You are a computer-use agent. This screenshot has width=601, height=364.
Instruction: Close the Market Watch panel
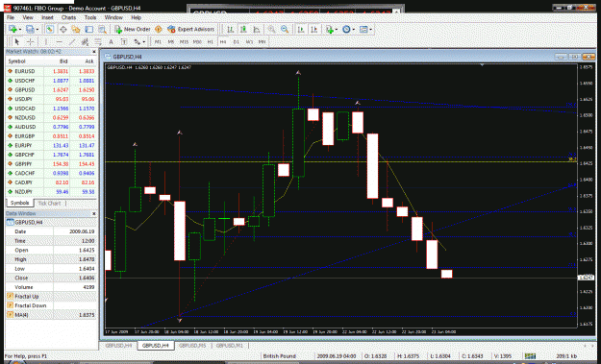tap(94, 52)
